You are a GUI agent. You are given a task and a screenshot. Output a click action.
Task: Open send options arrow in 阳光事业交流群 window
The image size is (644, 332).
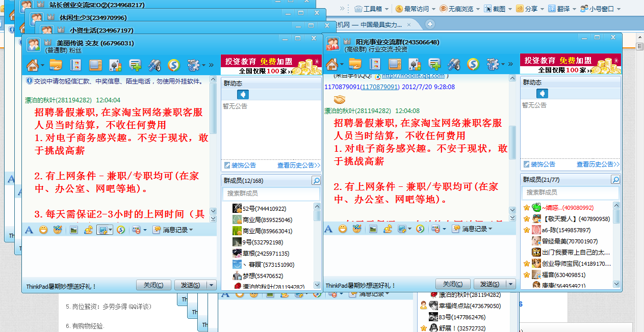pos(511,284)
